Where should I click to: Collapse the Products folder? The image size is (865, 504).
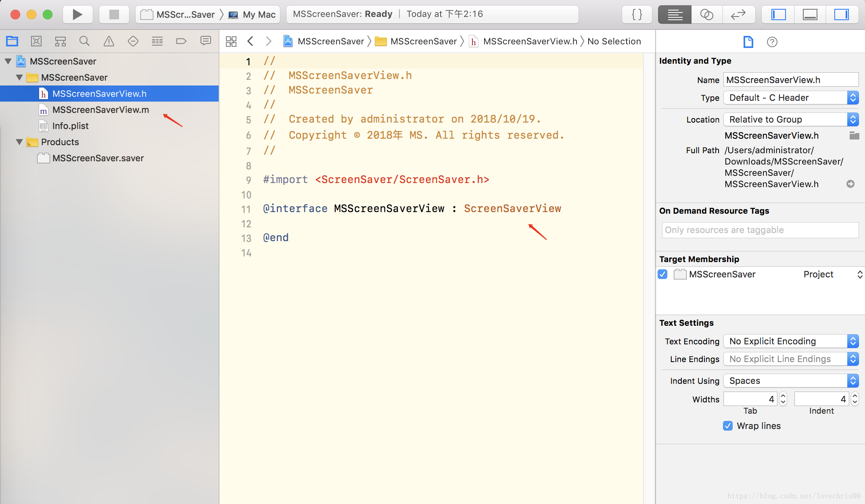[19, 142]
